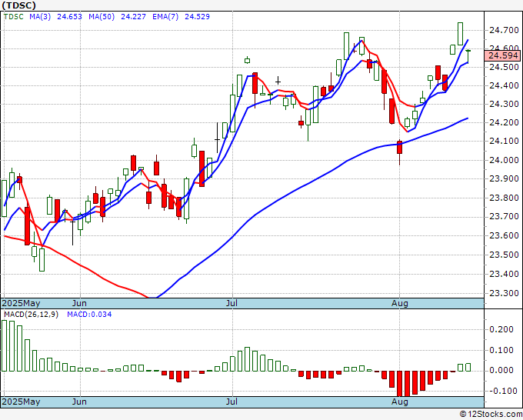Select the EMA(7) legend label
523x420 pixels.
pos(165,16)
